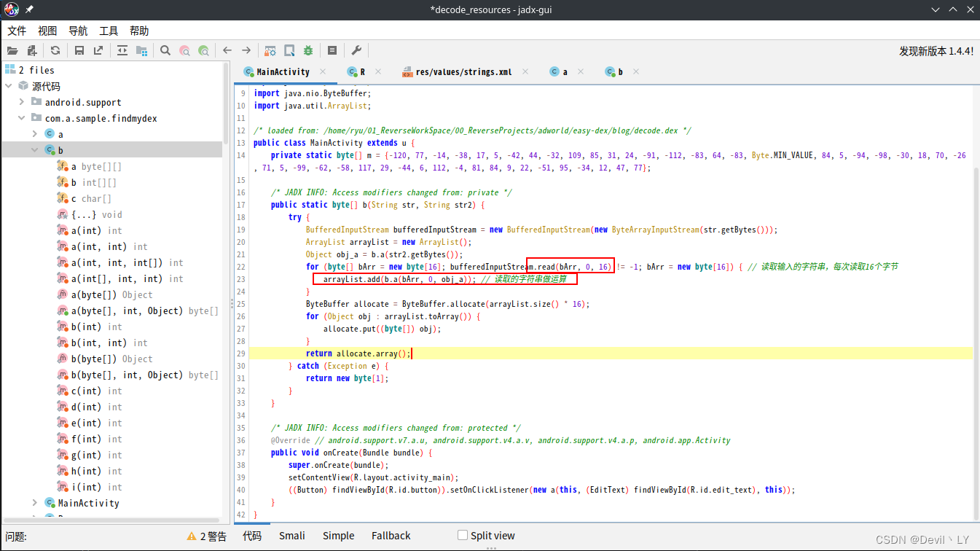Image resolution: width=980 pixels, height=551 pixels.
Task: Open the log viewer toolbar icon
Action: (x=332, y=50)
